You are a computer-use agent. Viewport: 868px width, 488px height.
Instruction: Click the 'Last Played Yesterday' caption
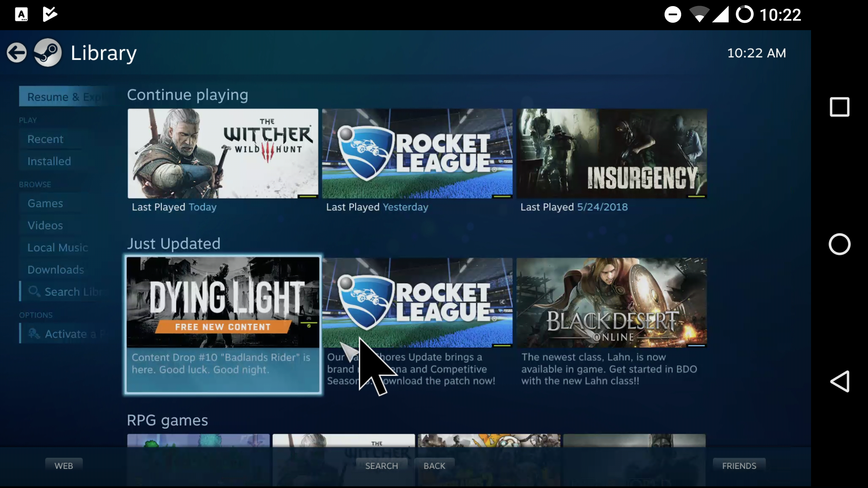pyautogui.click(x=377, y=207)
